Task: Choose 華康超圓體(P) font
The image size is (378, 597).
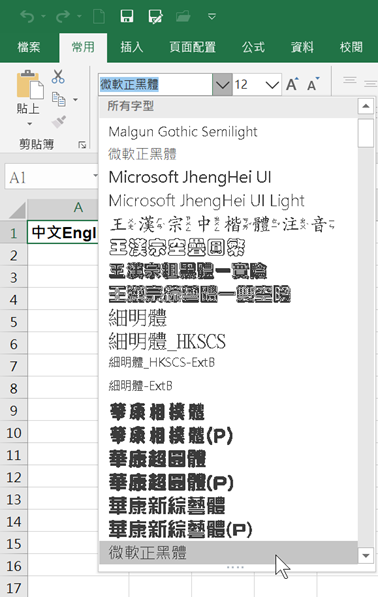Action: click(228, 482)
